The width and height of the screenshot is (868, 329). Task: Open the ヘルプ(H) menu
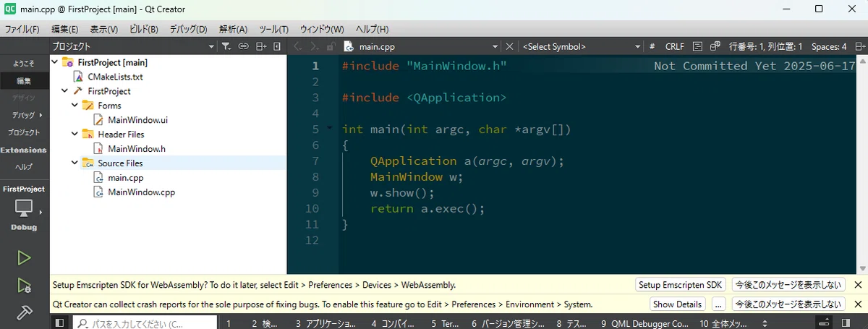(x=372, y=30)
